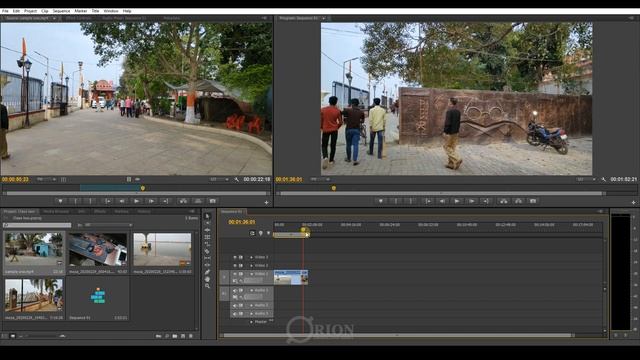Select the Razor tool
The width and height of the screenshot is (640, 360).
coord(207,251)
